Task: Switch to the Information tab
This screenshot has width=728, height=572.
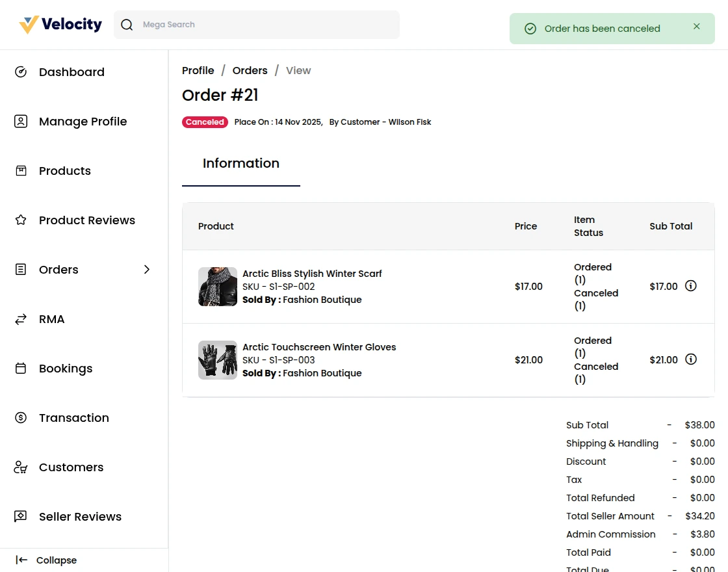Action: pos(240,163)
